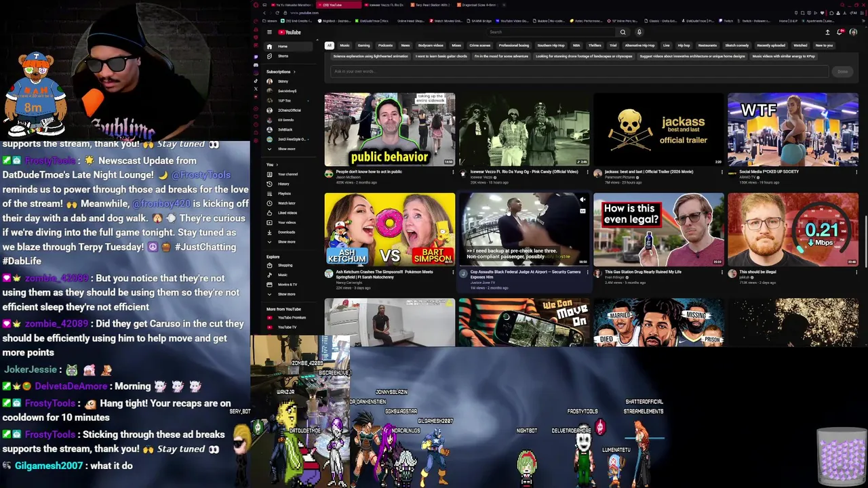Screen dimensions: 868x488
Task: Open menu for jackass trailer video
Action: (722, 172)
